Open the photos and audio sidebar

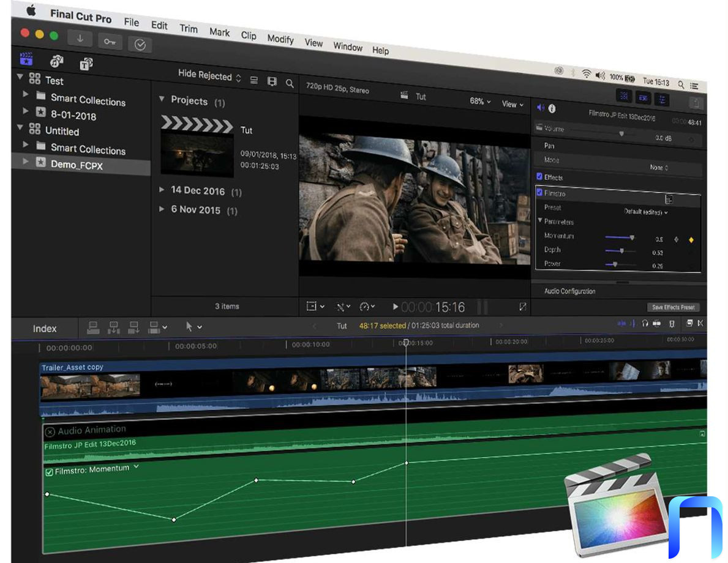click(56, 61)
